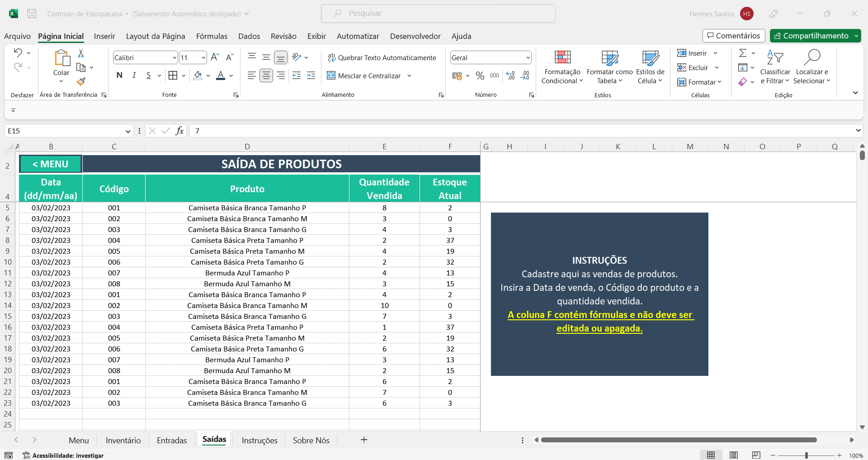The height and width of the screenshot is (460, 868).
Task: Click the AutoSum sigma icon
Action: pos(742,53)
